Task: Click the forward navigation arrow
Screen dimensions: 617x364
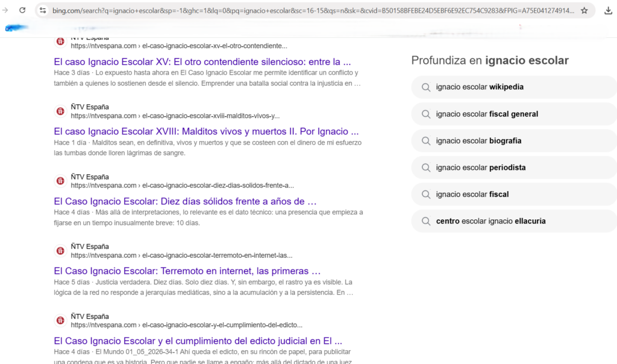Action: 5,10
